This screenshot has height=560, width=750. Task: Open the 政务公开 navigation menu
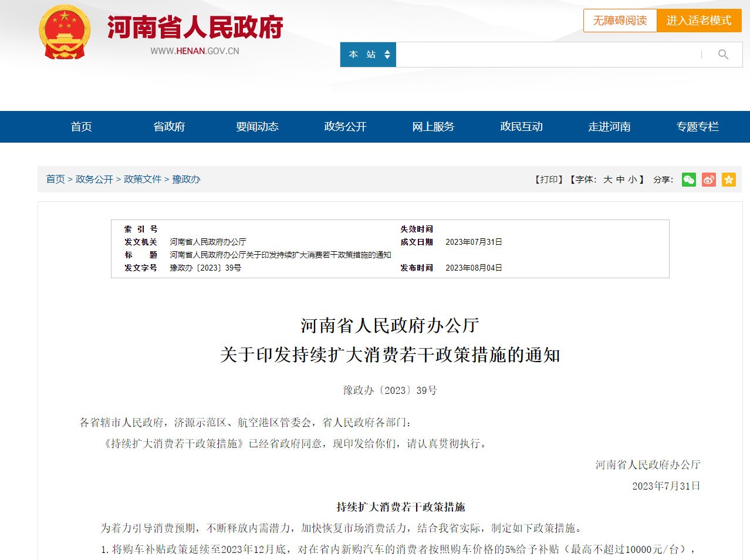click(345, 127)
